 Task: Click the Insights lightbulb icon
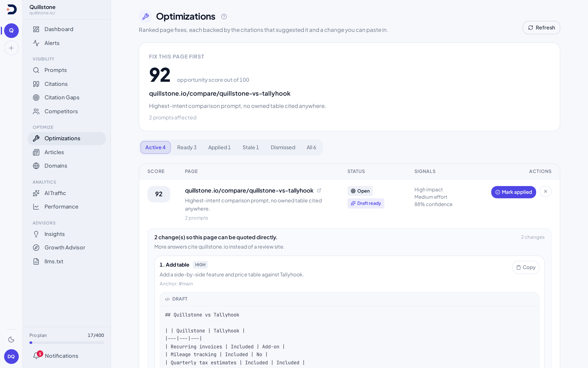(36, 234)
